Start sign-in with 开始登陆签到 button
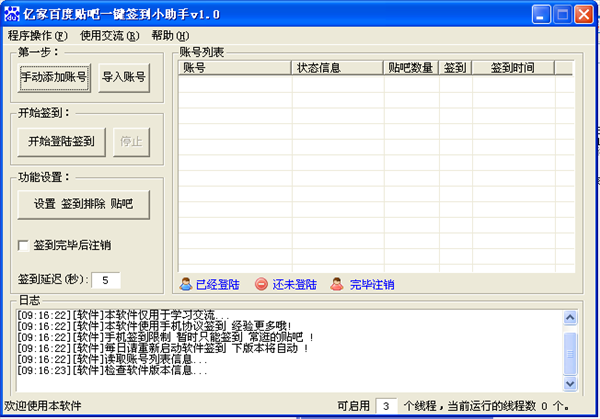600x419 pixels. [61, 142]
